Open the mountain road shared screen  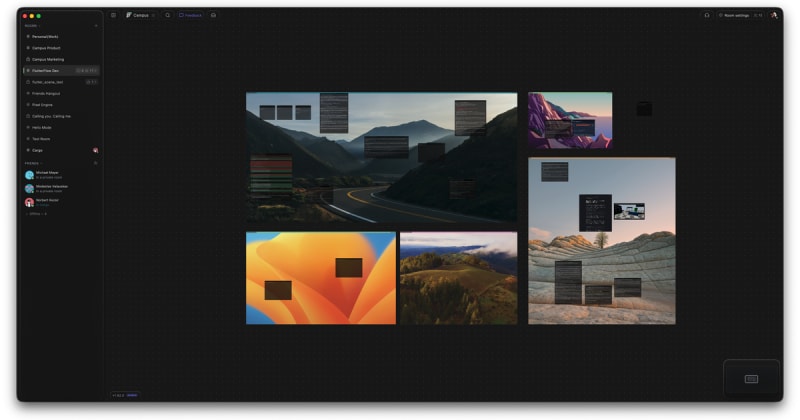click(382, 158)
